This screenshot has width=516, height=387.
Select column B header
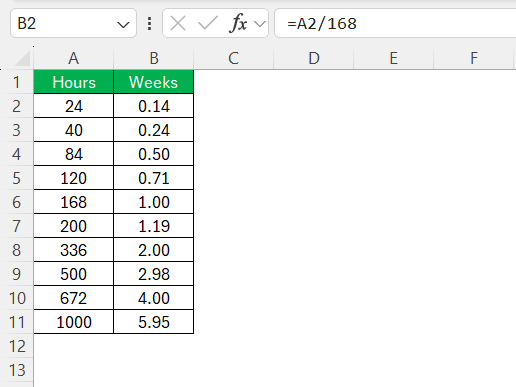click(154, 58)
